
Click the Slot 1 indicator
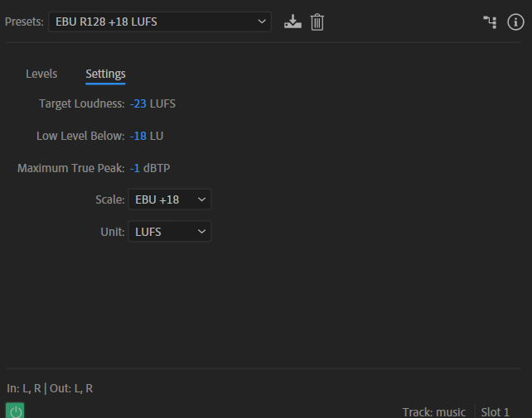click(496, 411)
